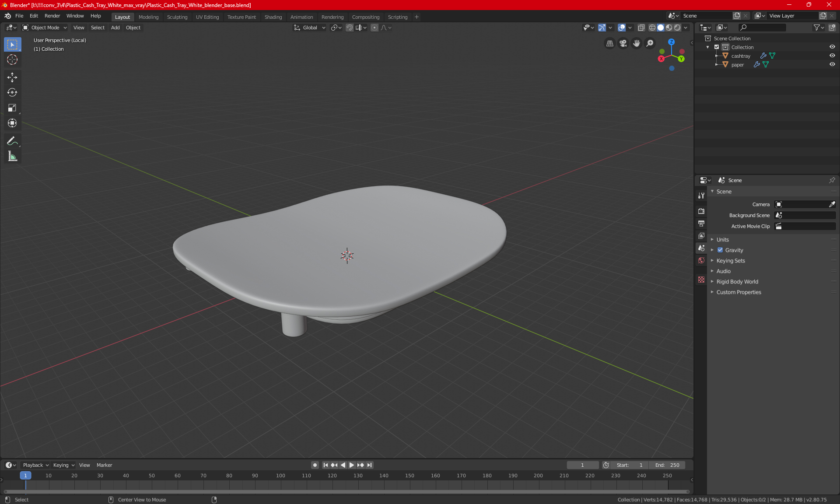Open the World properties tab

701,260
